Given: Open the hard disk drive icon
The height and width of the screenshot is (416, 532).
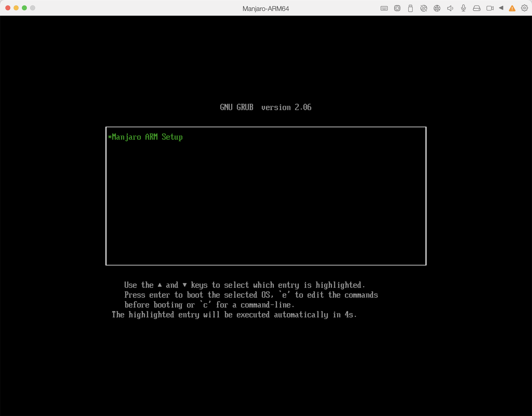Looking at the screenshot, I should pos(477,8).
